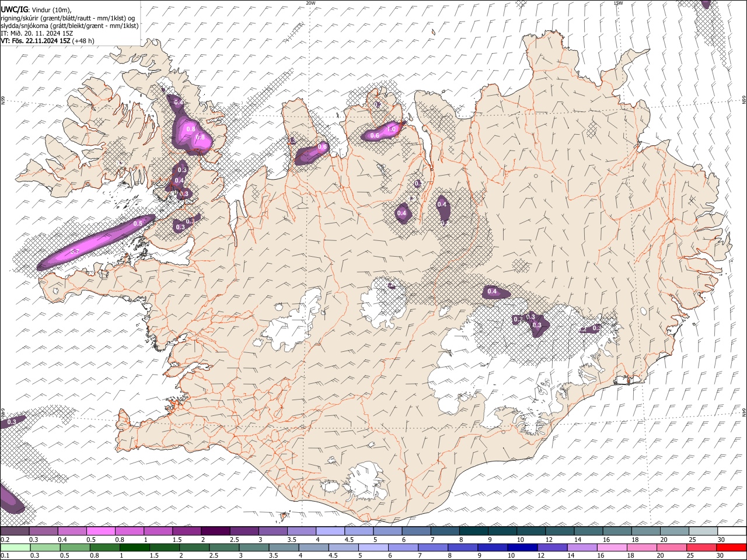
Task: Click the upper bar swatch between 0.4 and 0.5
Action: [72, 531]
